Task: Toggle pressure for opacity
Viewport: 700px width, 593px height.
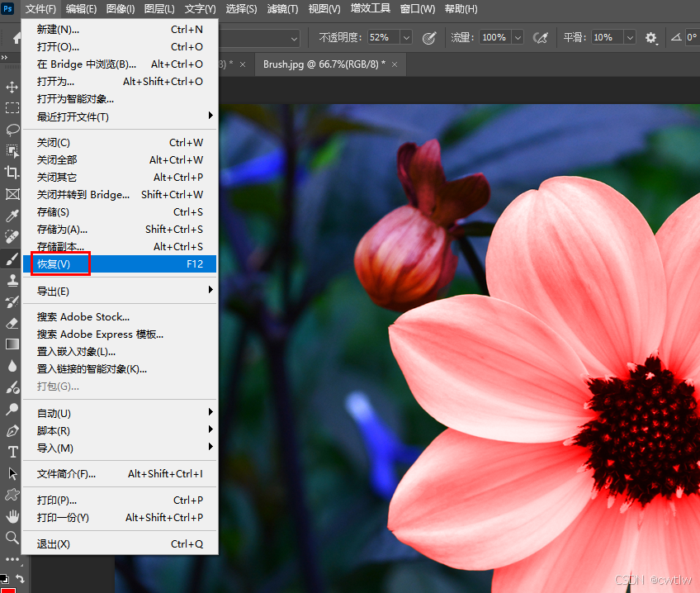Action: (x=429, y=38)
